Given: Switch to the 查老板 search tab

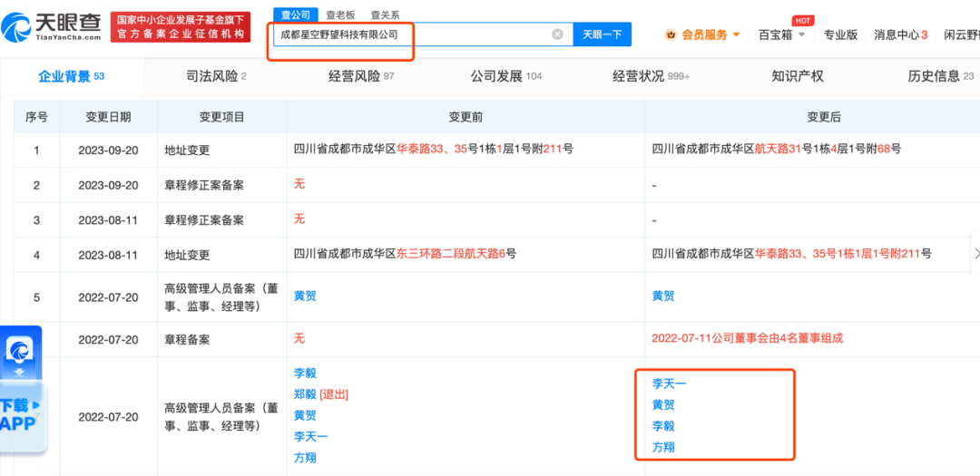Looking at the screenshot, I should click(340, 15).
